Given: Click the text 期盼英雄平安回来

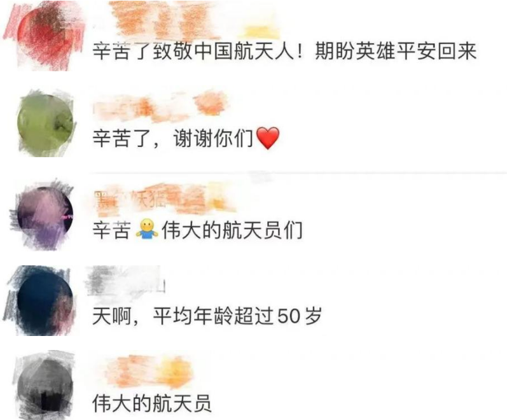Looking at the screenshot, I should pos(396,52).
